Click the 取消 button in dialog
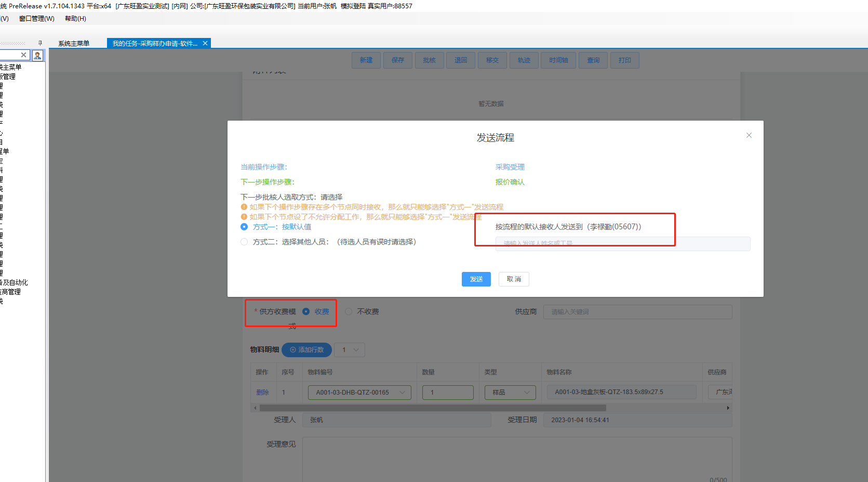The height and width of the screenshot is (482, 868). pyautogui.click(x=514, y=279)
